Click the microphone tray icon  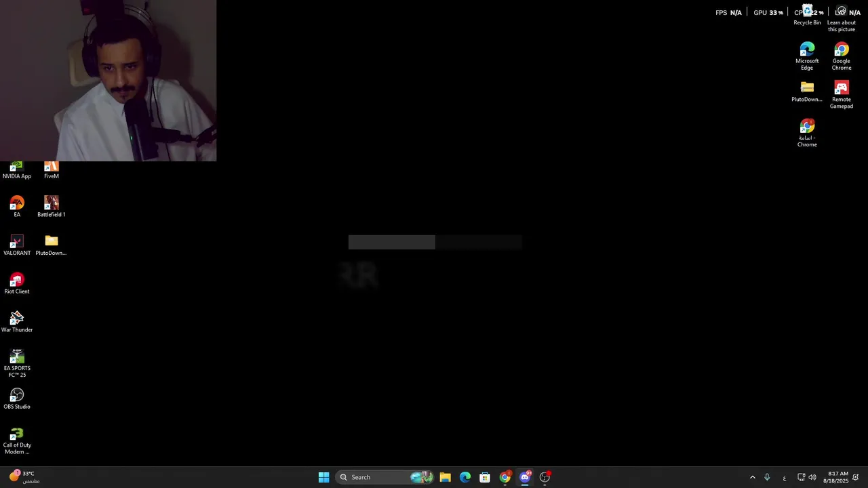click(x=767, y=477)
